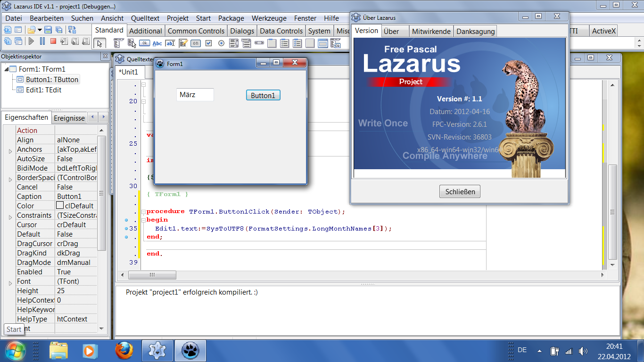Select TLabel 'Abc' component in palette
The image size is (644, 362).
[157, 43]
